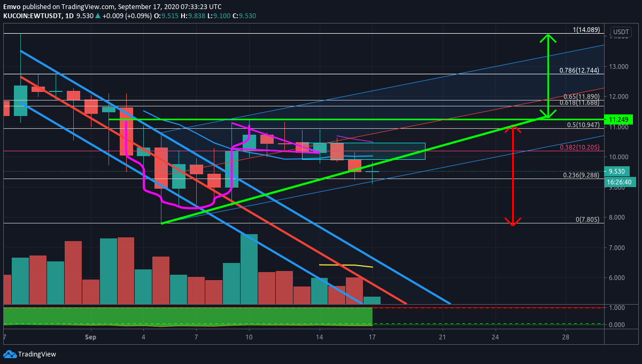Click the September 17, 2020 07:33:23 UTC timestamp
Viewport: 642px width, 364px height.
click(170, 6)
